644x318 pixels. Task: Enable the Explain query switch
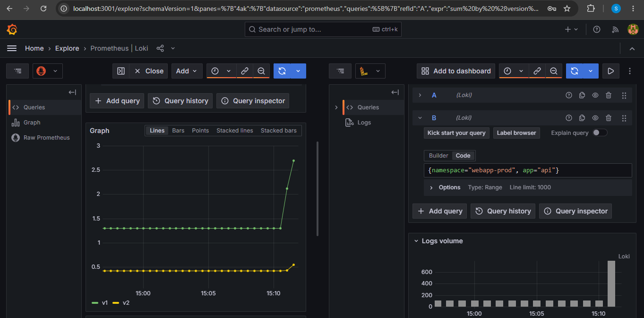click(600, 132)
